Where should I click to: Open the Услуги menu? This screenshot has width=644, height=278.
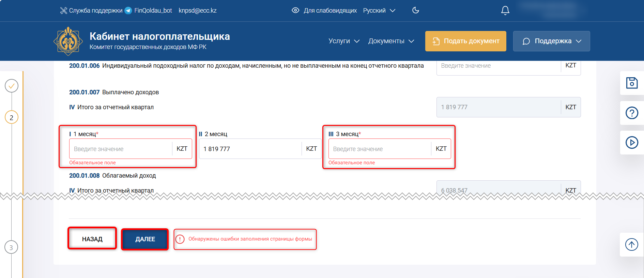344,41
